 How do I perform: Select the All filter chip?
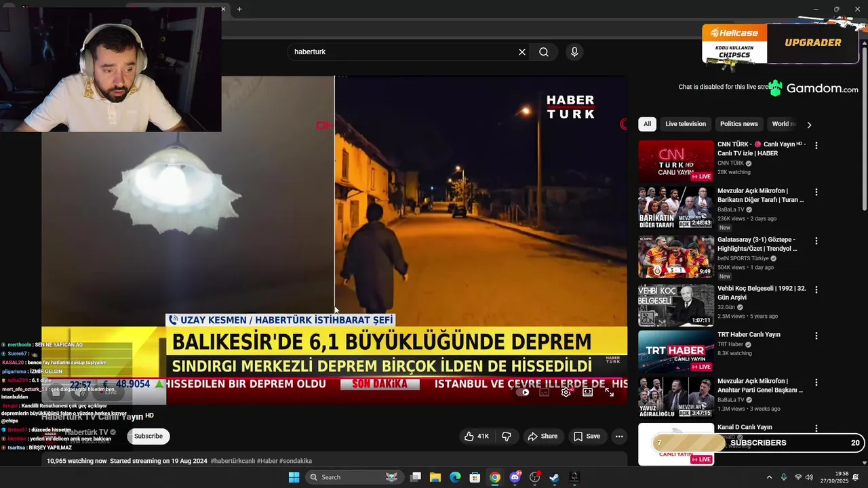(x=647, y=124)
